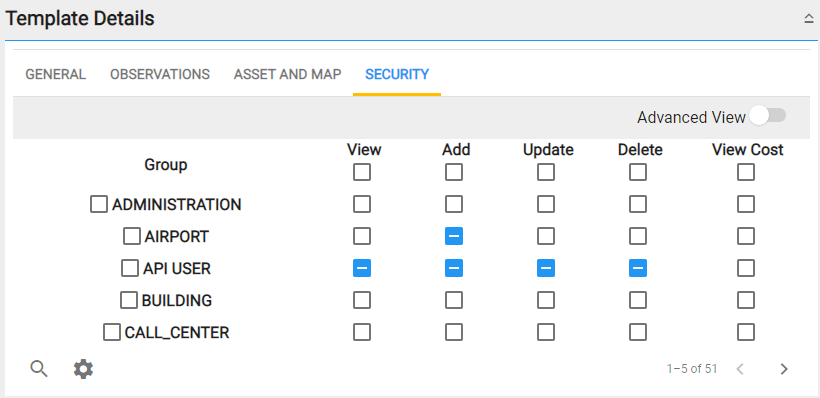The image size is (820, 398).
Task: Switch to the General tab
Action: pyautogui.click(x=55, y=74)
